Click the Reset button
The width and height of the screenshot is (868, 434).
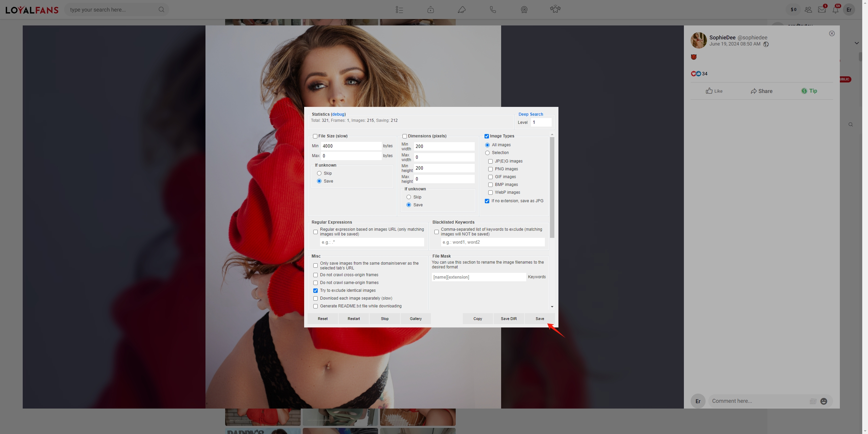[323, 319]
